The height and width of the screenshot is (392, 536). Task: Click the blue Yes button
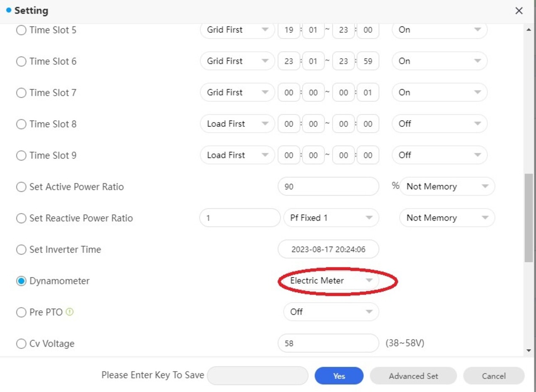(x=339, y=376)
